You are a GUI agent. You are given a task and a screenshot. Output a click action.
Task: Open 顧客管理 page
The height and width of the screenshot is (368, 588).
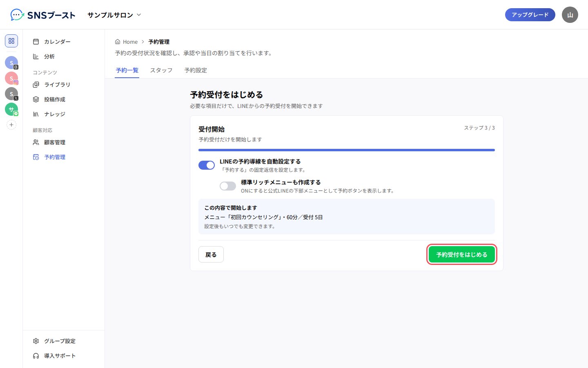tap(64, 142)
